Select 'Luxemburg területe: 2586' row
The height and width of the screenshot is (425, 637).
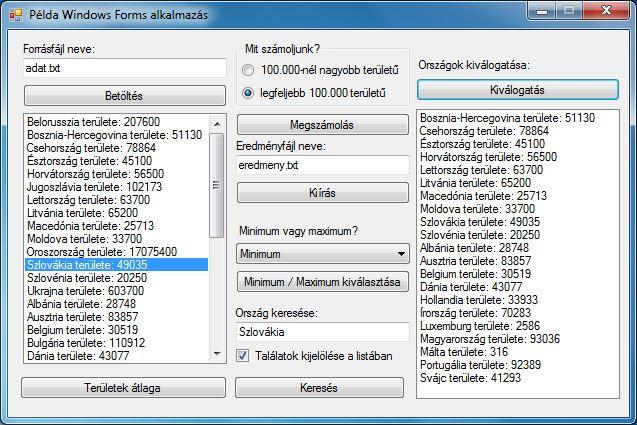click(x=518, y=326)
